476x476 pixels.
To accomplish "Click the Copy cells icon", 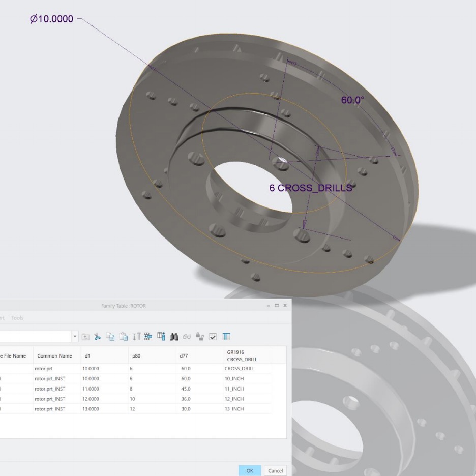I will [110, 336].
